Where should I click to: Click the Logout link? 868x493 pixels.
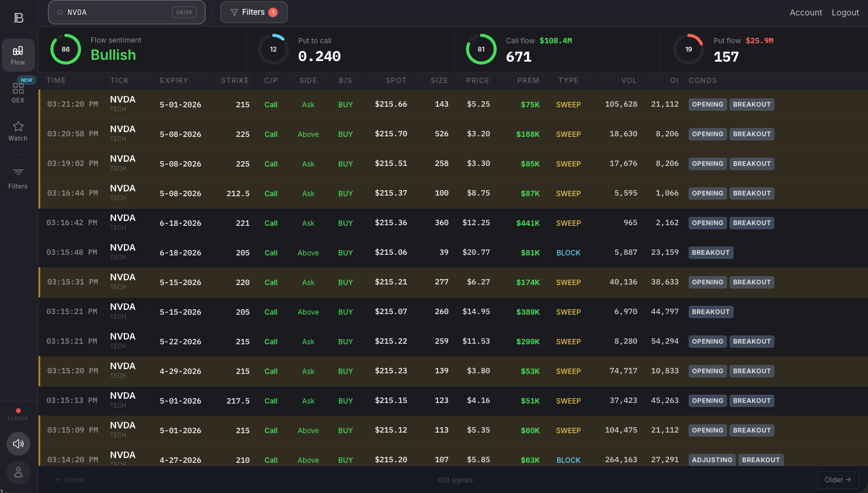tap(845, 12)
